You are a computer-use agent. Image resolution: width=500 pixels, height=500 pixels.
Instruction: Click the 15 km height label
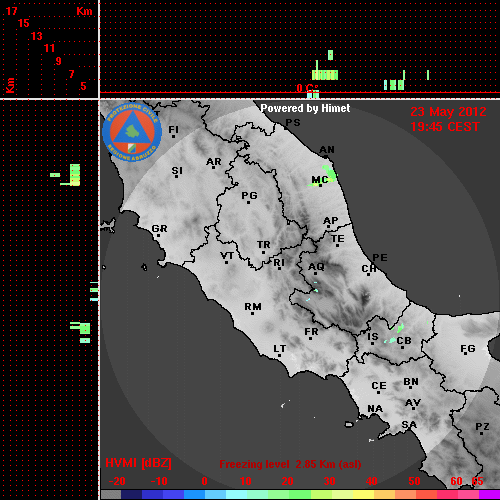(x=24, y=23)
